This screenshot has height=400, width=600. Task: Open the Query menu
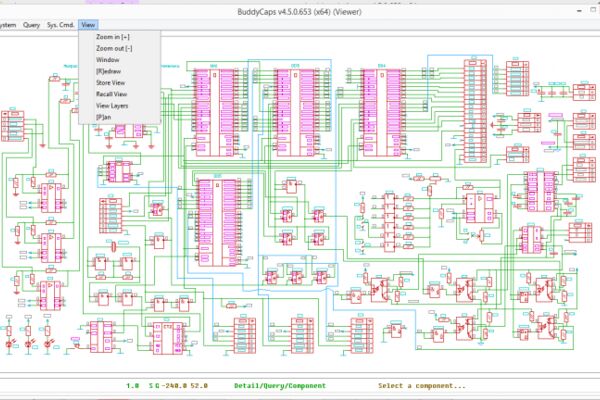31,25
